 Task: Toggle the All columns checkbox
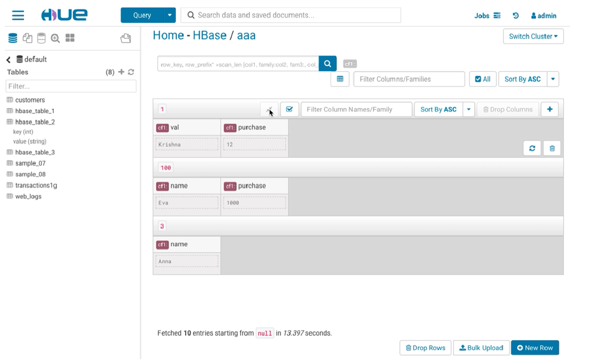[x=483, y=79]
